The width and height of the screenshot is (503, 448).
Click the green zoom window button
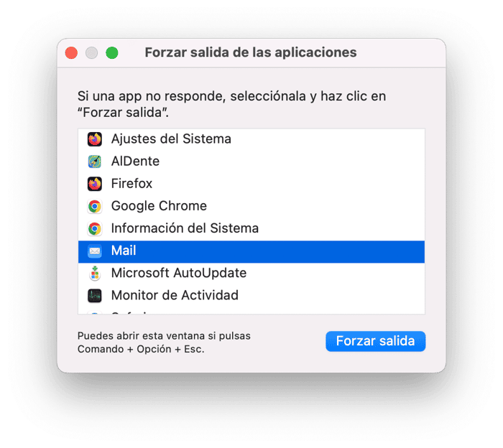[112, 53]
